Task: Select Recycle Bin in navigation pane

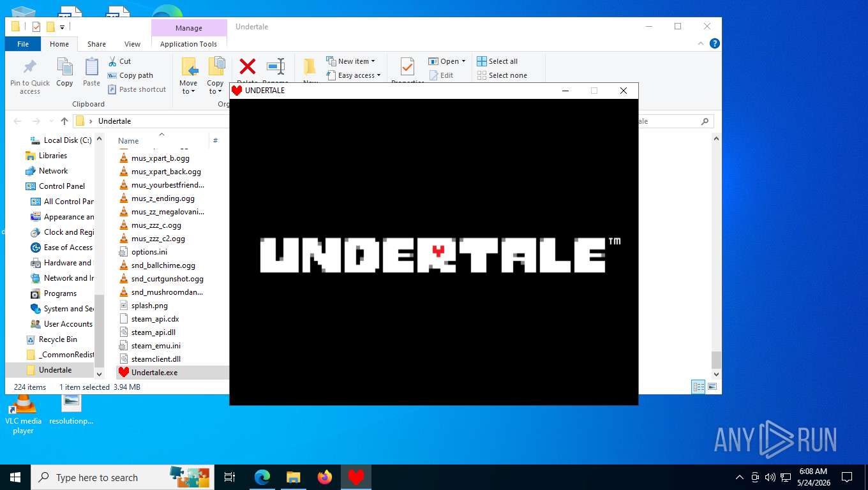Action: click(x=58, y=339)
